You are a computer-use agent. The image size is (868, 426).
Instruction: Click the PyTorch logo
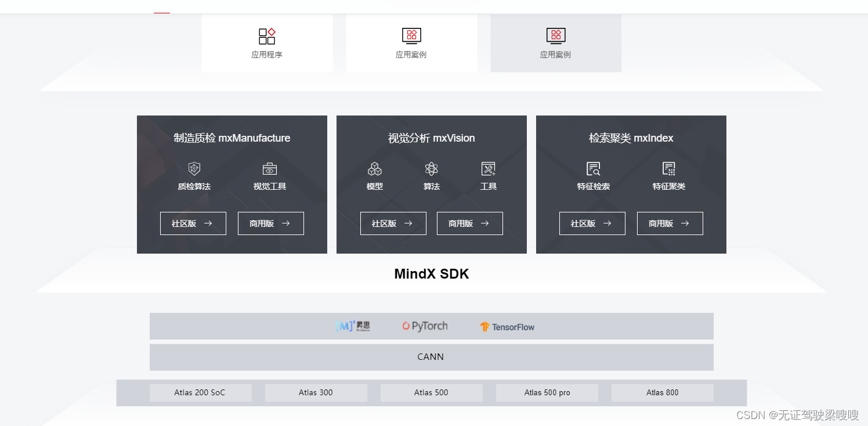(x=425, y=326)
